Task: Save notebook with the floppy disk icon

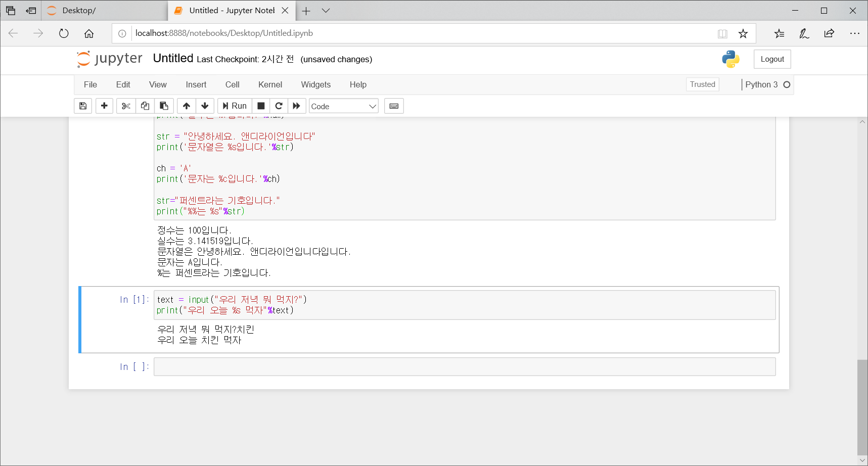Action: 83,106
